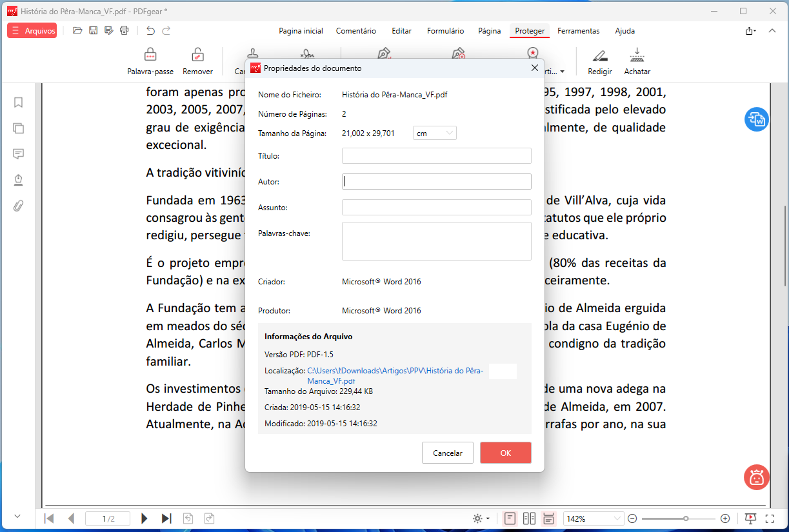The height and width of the screenshot is (532, 789).
Task: Open the brightness theme dropdown
Action: tap(481, 518)
